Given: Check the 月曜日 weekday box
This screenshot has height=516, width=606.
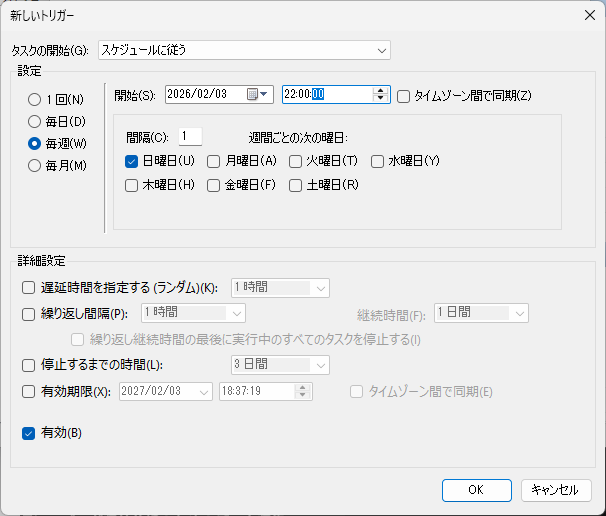Looking at the screenshot, I should pyautogui.click(x=214, y=161).
